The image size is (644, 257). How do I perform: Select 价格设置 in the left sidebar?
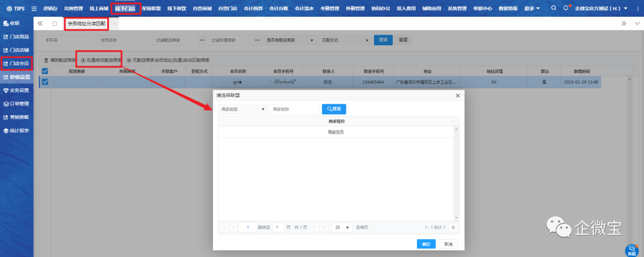click(17, 77)
